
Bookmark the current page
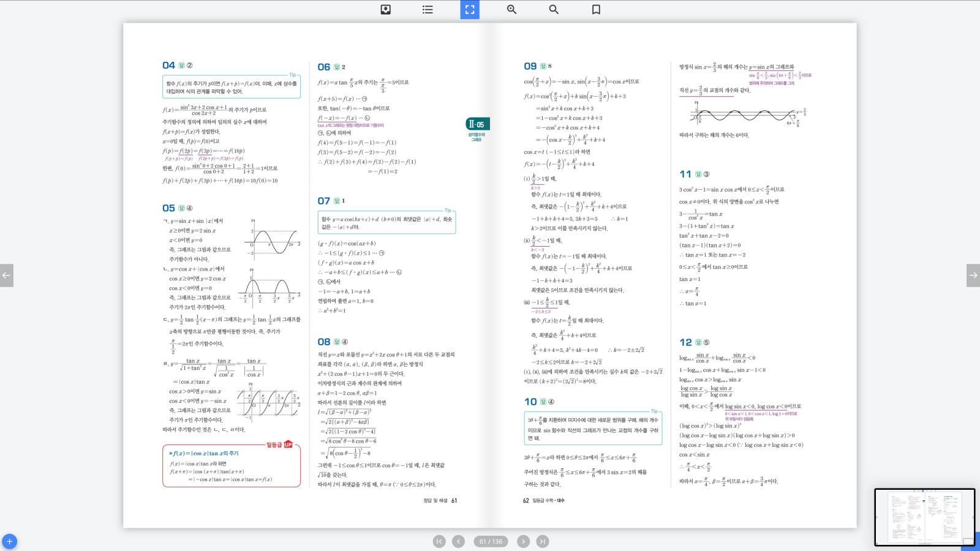(596, 9)
